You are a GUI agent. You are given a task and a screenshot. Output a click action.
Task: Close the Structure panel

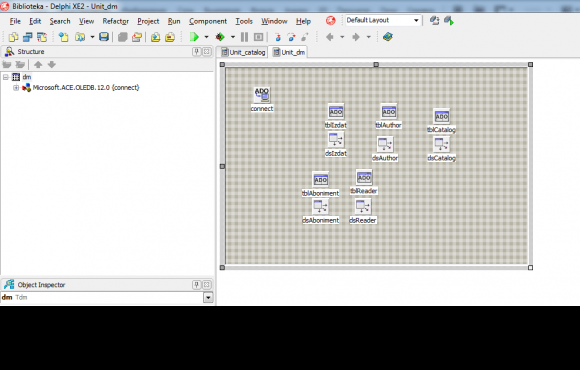click(x=207, y=51)
